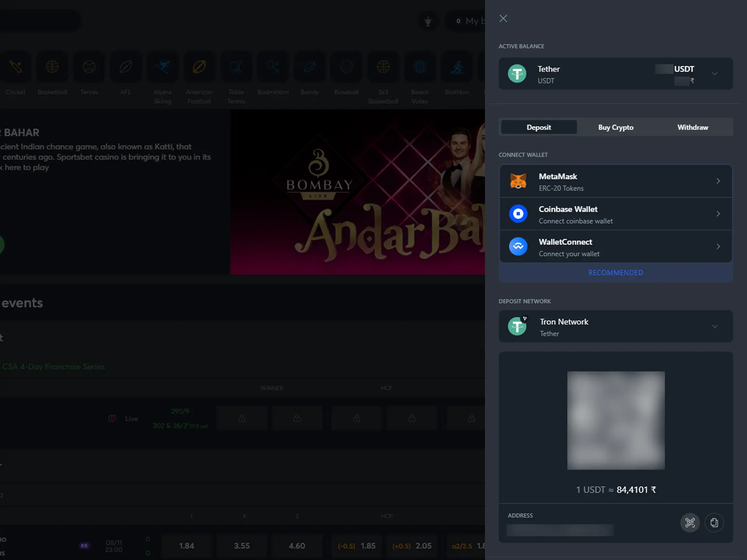Select the Deposit tab
The width and height of the screenshot is (747, 560).
(x=539, y=127)
